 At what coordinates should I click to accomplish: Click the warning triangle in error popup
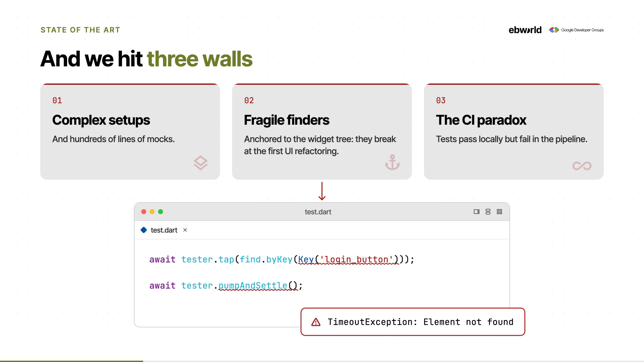pos(316,322)
